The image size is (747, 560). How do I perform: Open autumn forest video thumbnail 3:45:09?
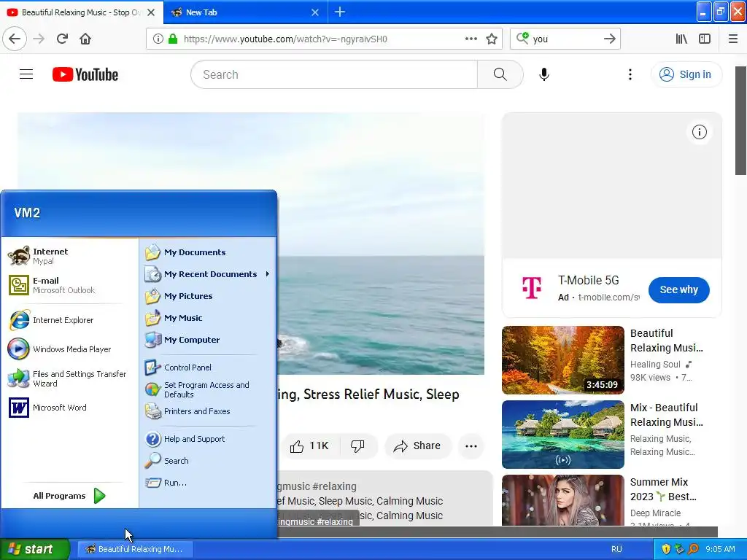[x=562, y=360]
